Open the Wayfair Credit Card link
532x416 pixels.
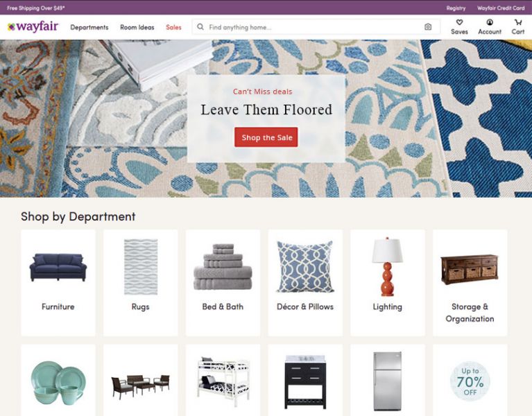pos(501,8)
